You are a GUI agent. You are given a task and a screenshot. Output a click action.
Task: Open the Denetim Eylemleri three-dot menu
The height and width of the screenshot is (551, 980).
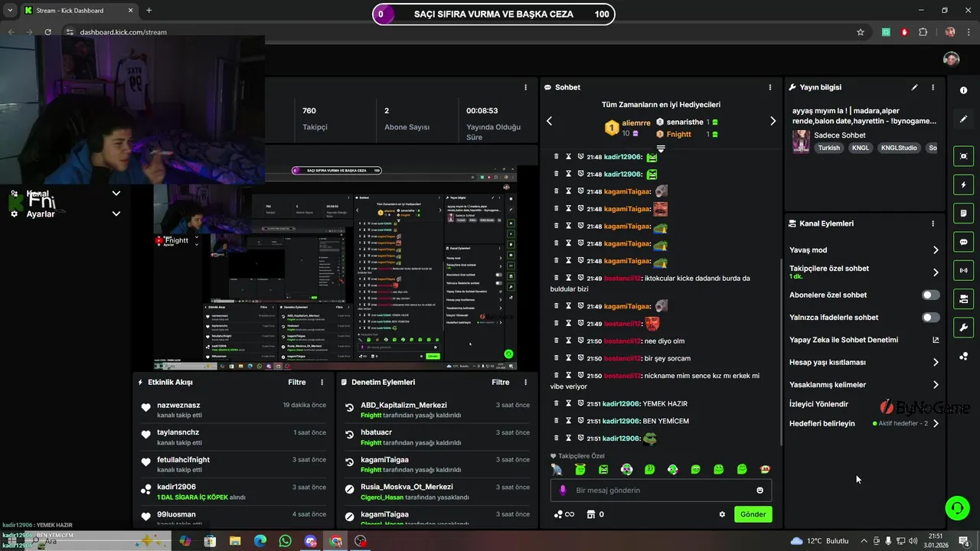coord(525,382)
